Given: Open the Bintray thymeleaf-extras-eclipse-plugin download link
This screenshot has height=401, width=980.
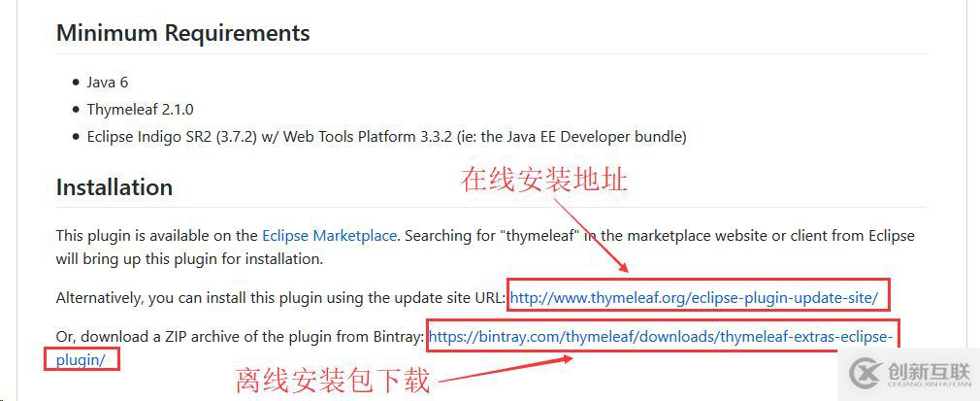Looking at the screenshot, I should (x=661, y=337).
